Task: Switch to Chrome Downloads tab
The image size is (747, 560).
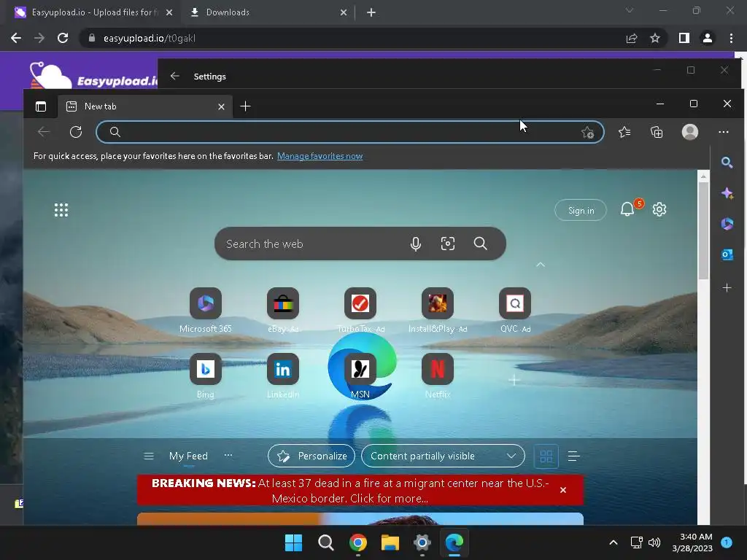Action: [268, 12]
